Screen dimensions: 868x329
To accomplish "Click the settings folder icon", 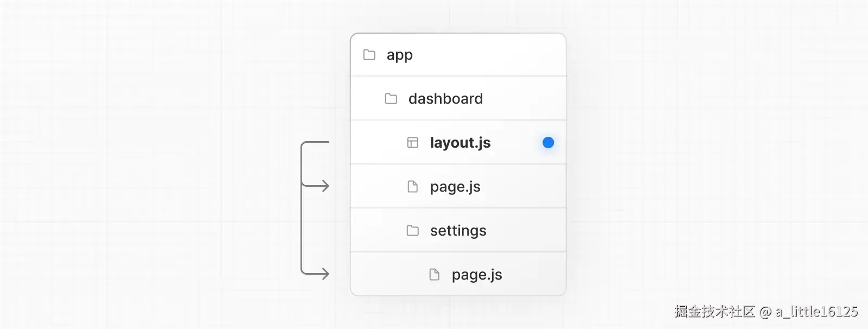I will point(413,231).
